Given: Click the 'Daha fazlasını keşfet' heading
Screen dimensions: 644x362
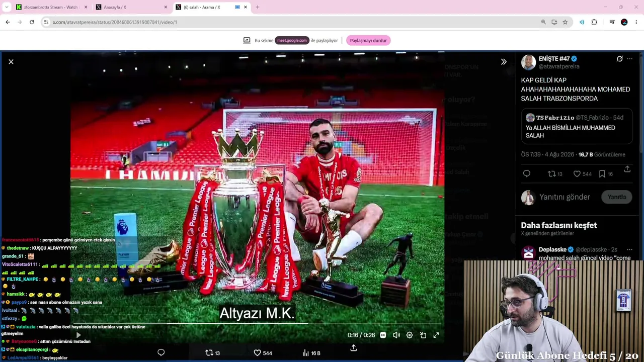Looking at the screenshot, I should (559, 225).
